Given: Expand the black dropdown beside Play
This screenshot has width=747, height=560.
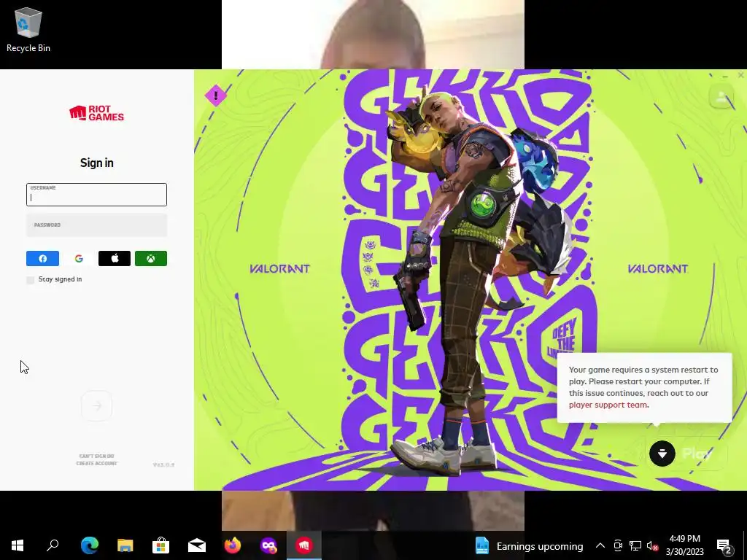Looking at the screenshot, I should tap(662, 454).
